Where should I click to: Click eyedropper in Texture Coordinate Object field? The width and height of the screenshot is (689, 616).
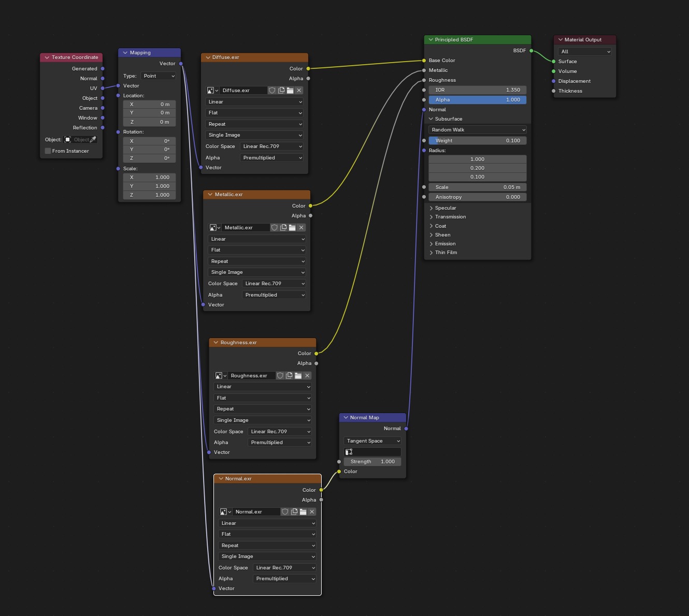click(x=93, y=140)
